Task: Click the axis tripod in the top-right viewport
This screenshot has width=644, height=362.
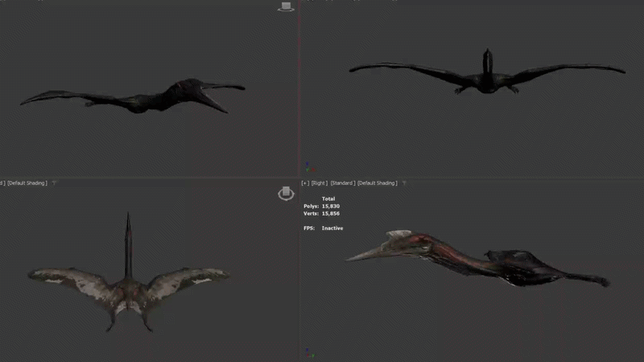Action: tap(307, 168)
